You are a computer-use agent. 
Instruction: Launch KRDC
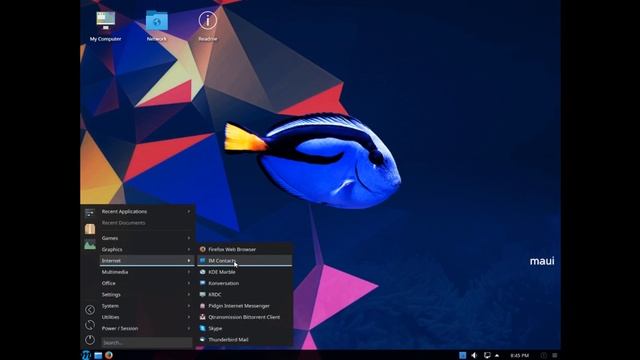click(x=244, y=294)
